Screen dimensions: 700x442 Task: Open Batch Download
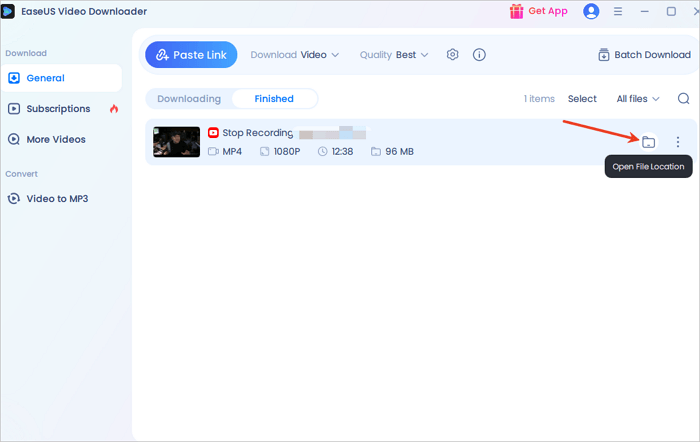(644, 55)
